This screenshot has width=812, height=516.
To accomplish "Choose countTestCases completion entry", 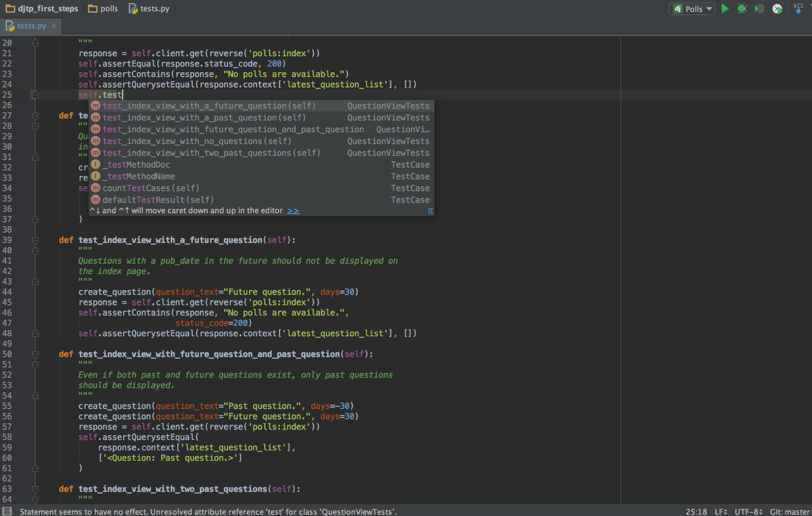I will coord(261,188).
